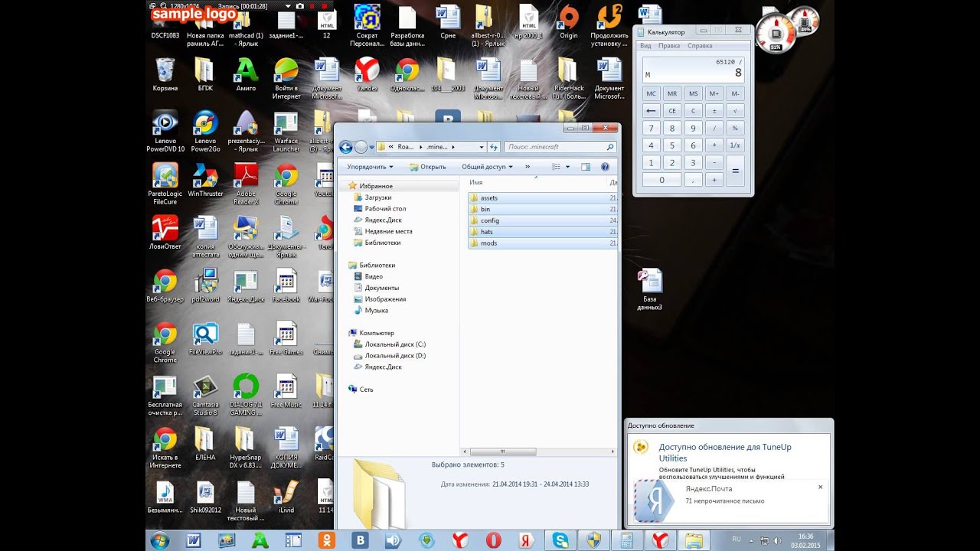Screen dimensions: 980x551
Task: Open the Упорядочить dropdown in Explorer
Action: [x=370, y=167]
